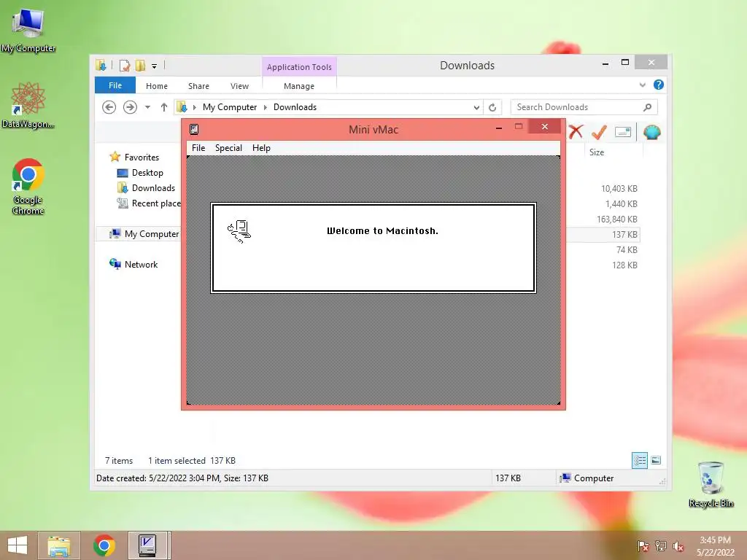The height and width of the screenshot is (560, 747).
Task: Select the file sized 1,440 KB
Action: [622, 204]
